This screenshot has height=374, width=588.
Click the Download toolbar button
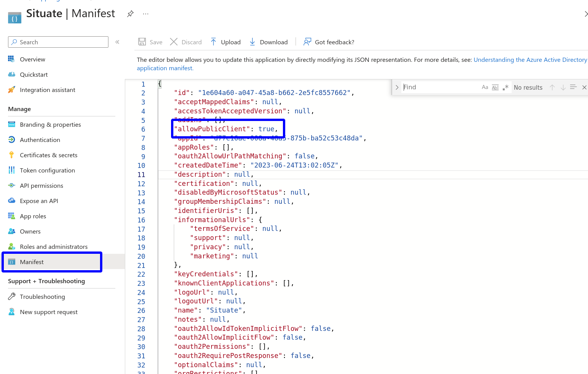[268, 42]
